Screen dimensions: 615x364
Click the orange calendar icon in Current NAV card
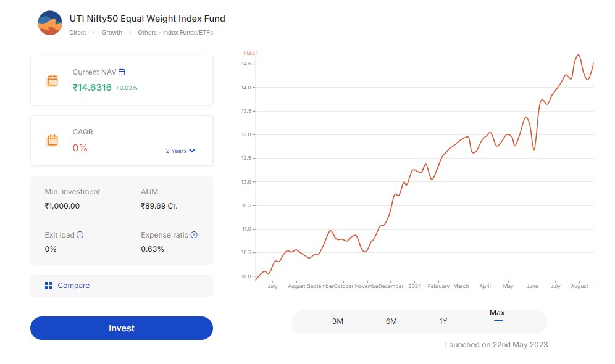coord(52,80)
